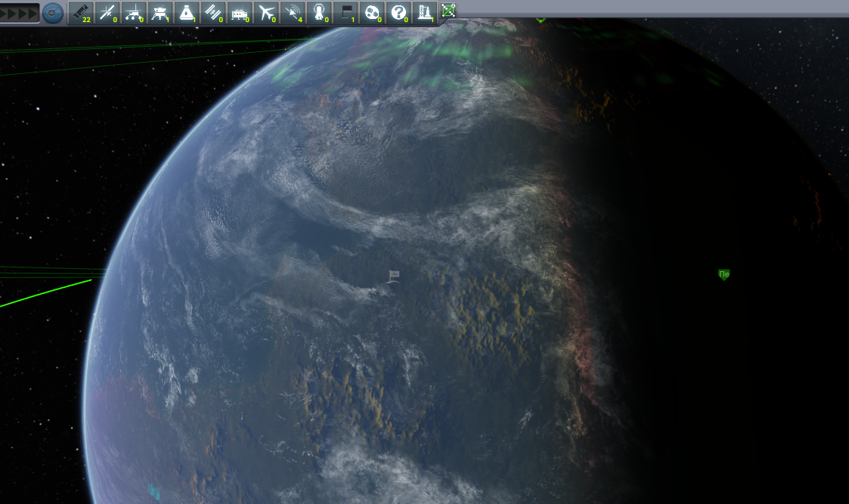Viewport: 849px width, 504px height.
Task: Toggle the Ship capsule filter
Action: tap(186, 12)
